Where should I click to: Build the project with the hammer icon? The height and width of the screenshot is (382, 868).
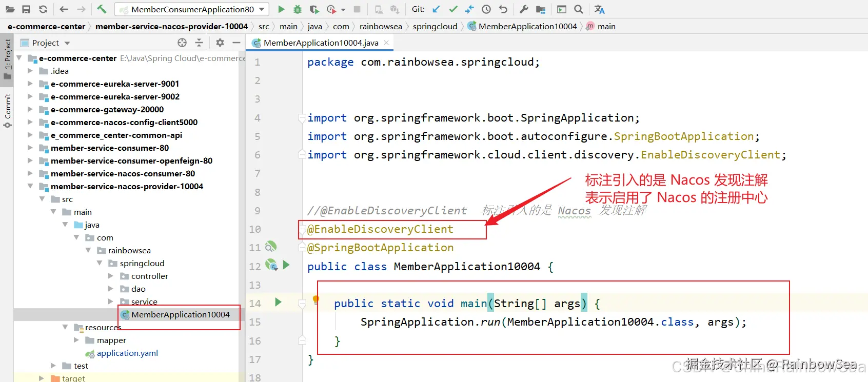(x=102, y=9)
